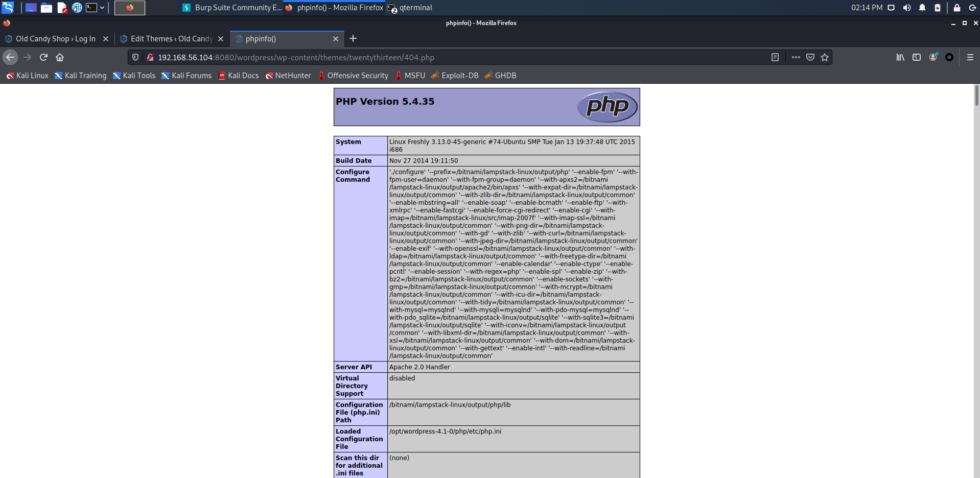Open Kali Tools bookmark

[134, 76]
